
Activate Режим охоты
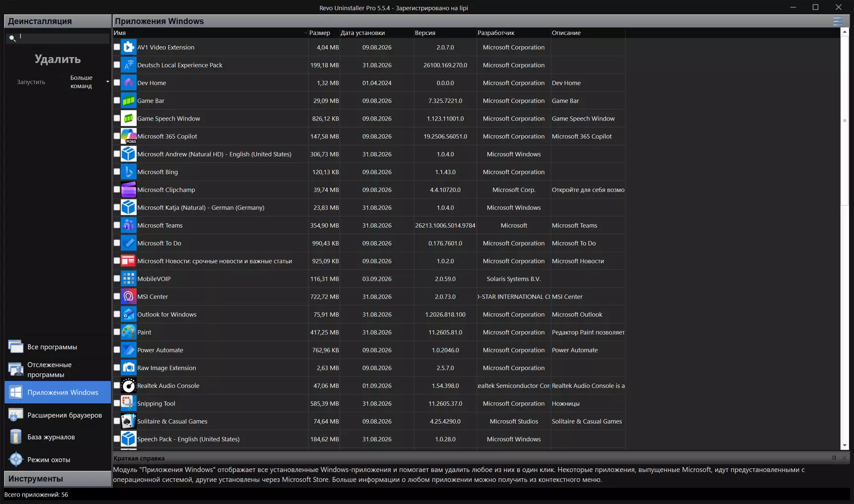click(x=57, y=460)
